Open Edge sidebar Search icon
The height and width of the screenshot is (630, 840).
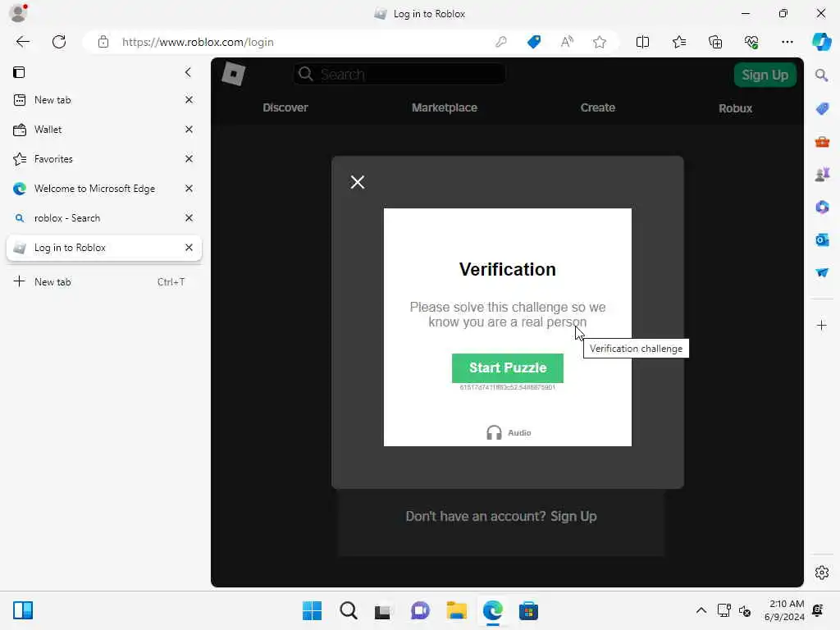[x=822, y=75]
